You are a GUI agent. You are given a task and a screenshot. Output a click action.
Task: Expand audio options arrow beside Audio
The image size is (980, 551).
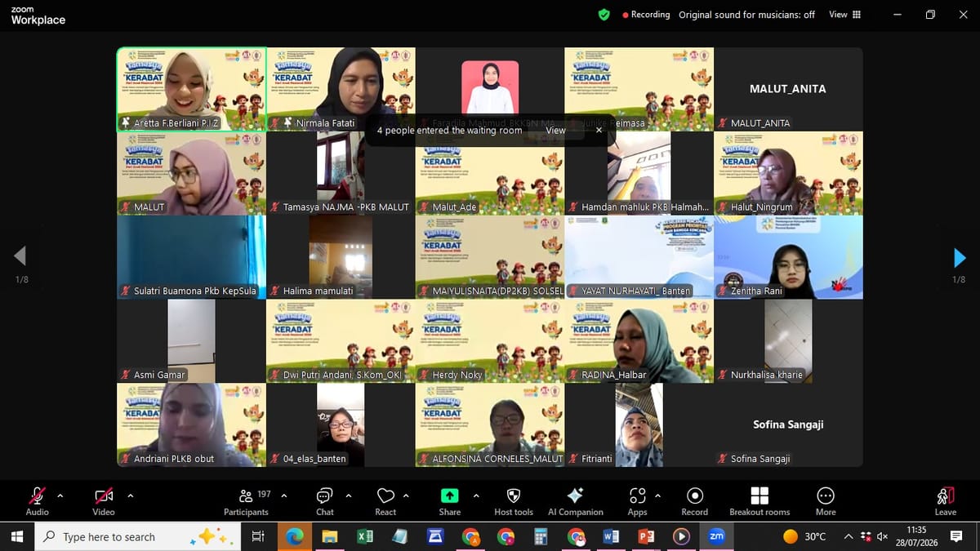pos(60,495)
